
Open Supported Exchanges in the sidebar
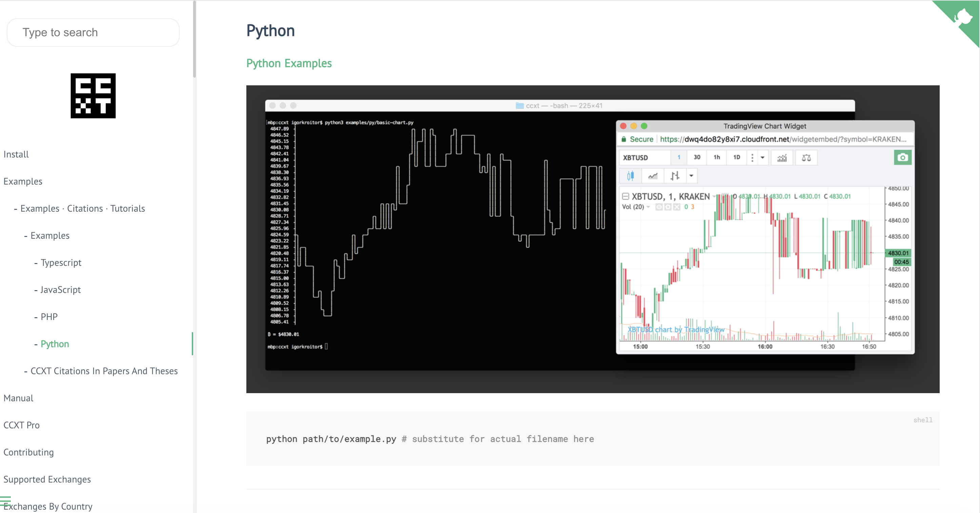tap(47, 479)
